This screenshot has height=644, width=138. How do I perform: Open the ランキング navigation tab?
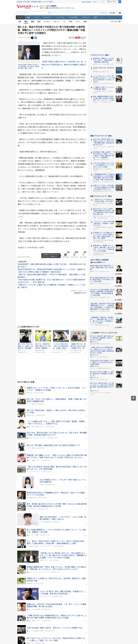coord(86,17)
